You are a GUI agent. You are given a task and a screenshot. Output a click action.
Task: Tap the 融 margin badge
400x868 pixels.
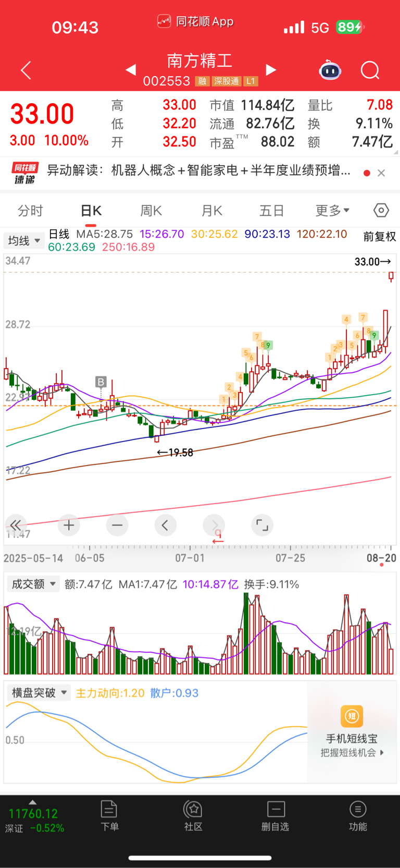[x=202, y=81]
